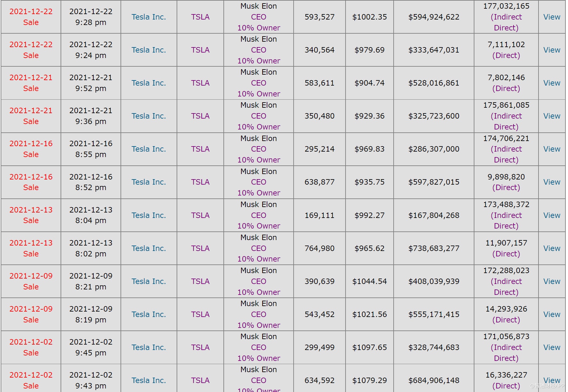Open View link for the $528,016,861 transaction
Screen dimensions: 568x392
pos(552,83)
